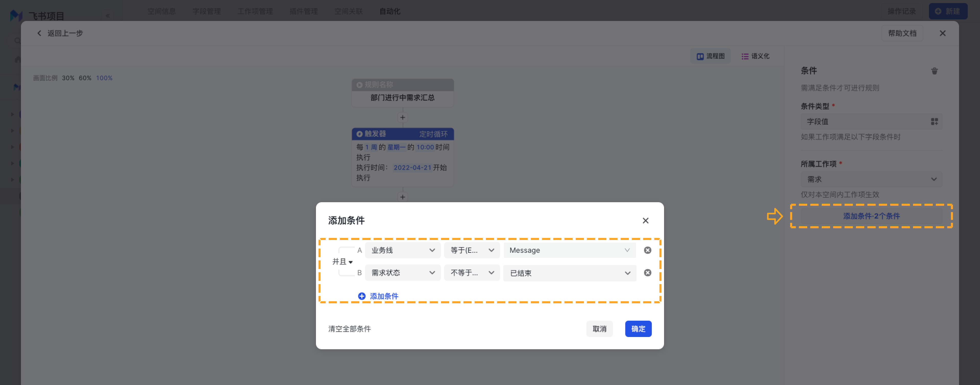Click the 2022-04-21 start date

coord(412,168)
